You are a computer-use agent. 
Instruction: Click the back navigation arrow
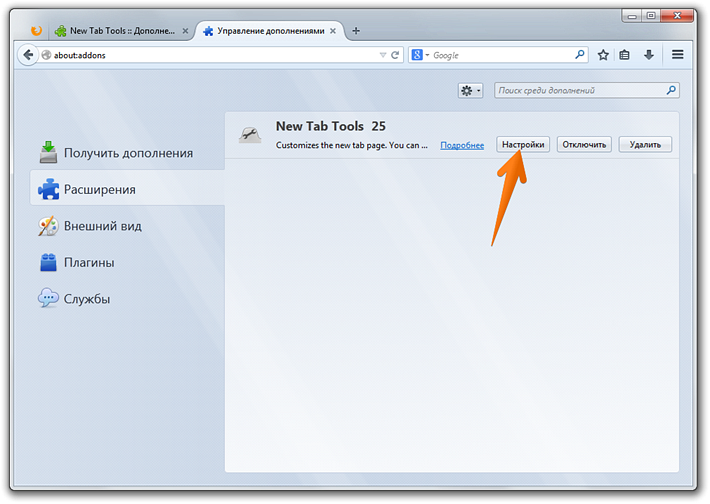[x=28, y=55]
